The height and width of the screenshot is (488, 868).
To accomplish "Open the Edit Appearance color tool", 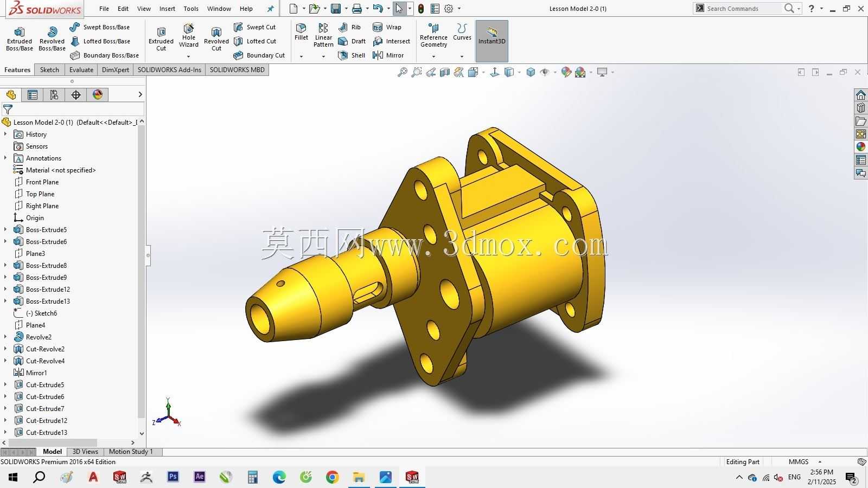I will point(566,72).
